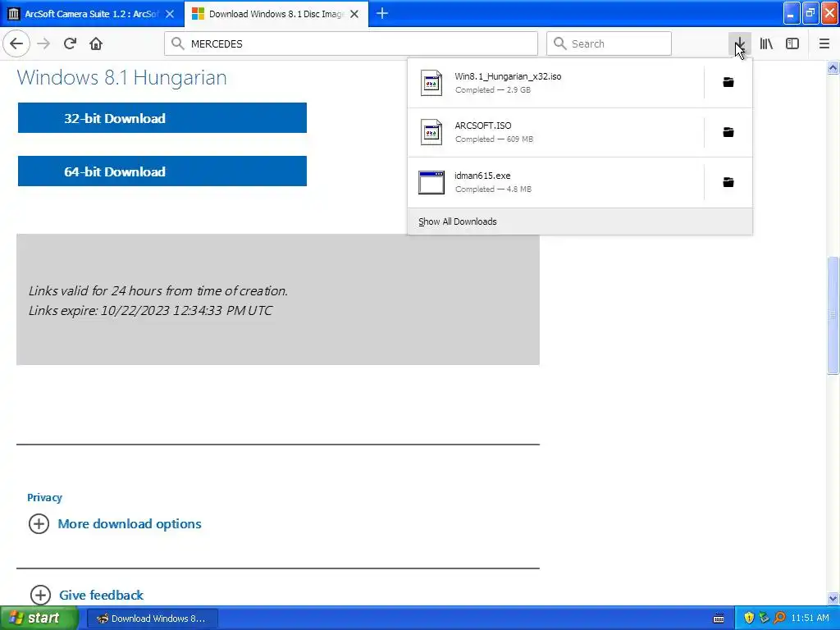Show All Downloads
The width and height of the screenshot is (840, 630).
pos(458,221)
